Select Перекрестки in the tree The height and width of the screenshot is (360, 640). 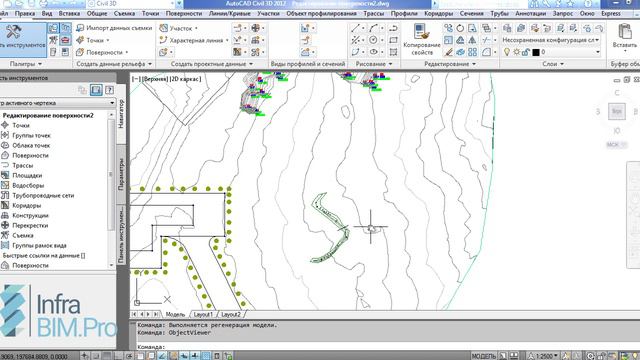tap(30, 225)
